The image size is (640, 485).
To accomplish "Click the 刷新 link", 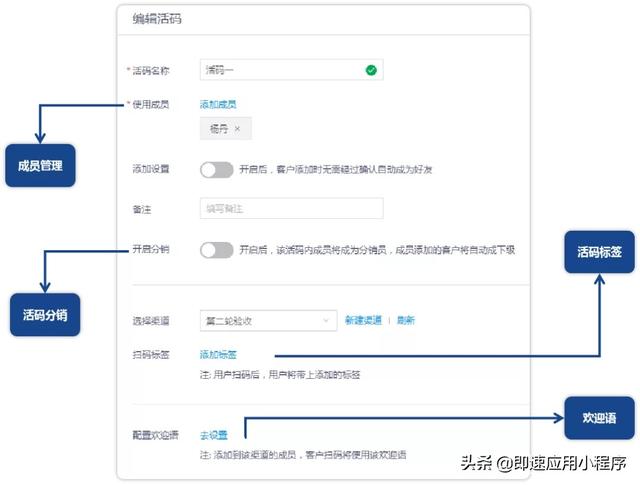I will point(405,320).
